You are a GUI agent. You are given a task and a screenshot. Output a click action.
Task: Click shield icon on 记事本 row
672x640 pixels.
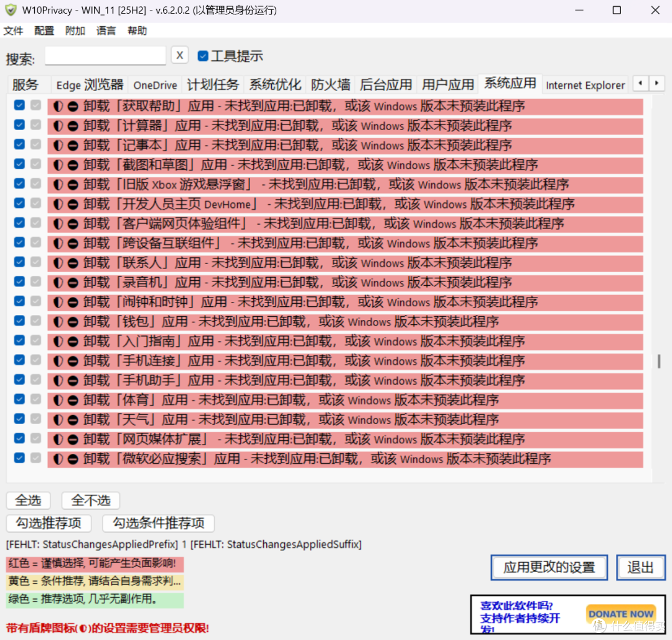click(58, 145)
